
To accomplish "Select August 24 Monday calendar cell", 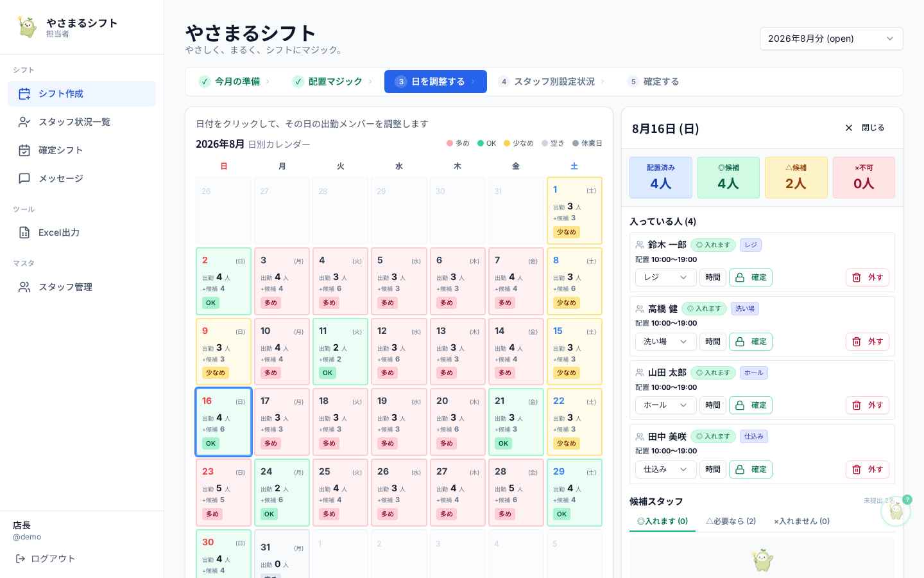I will pos(282,493).
